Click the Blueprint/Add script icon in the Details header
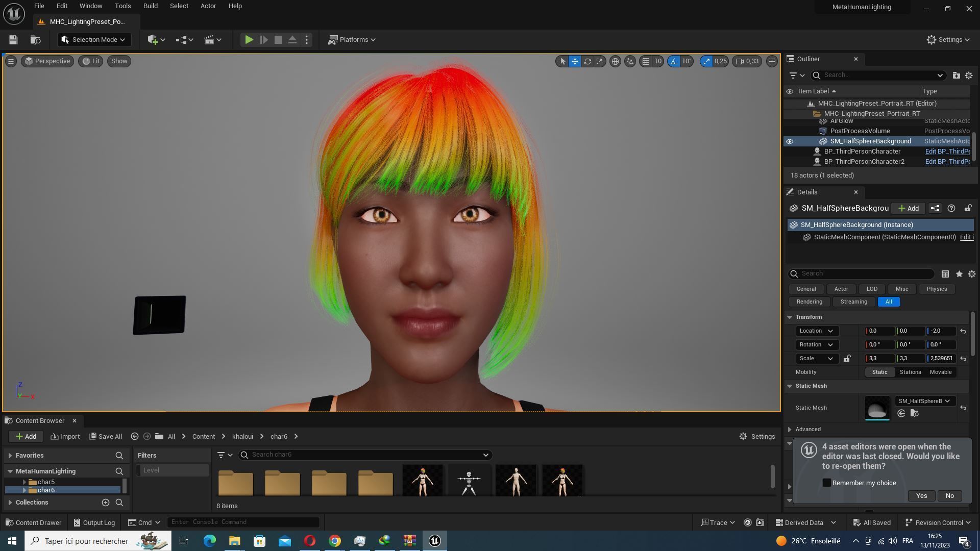Viewport: 980px width, 551px height. pos(935,208)
